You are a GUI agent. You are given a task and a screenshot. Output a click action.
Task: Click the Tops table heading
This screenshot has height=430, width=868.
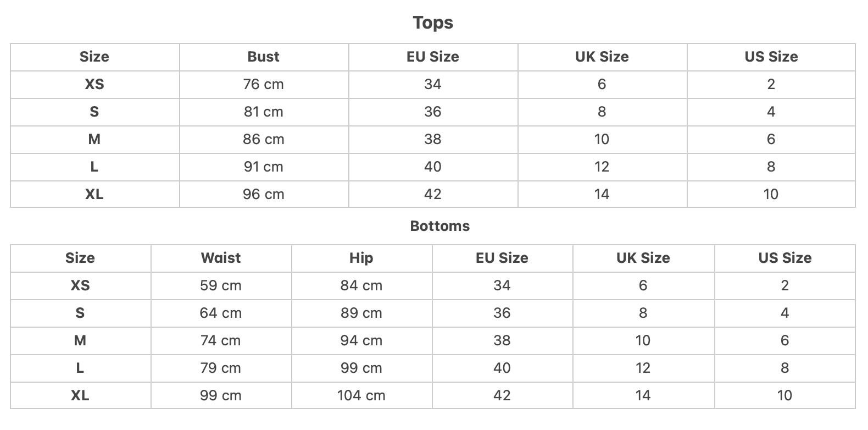pos(433,23)
